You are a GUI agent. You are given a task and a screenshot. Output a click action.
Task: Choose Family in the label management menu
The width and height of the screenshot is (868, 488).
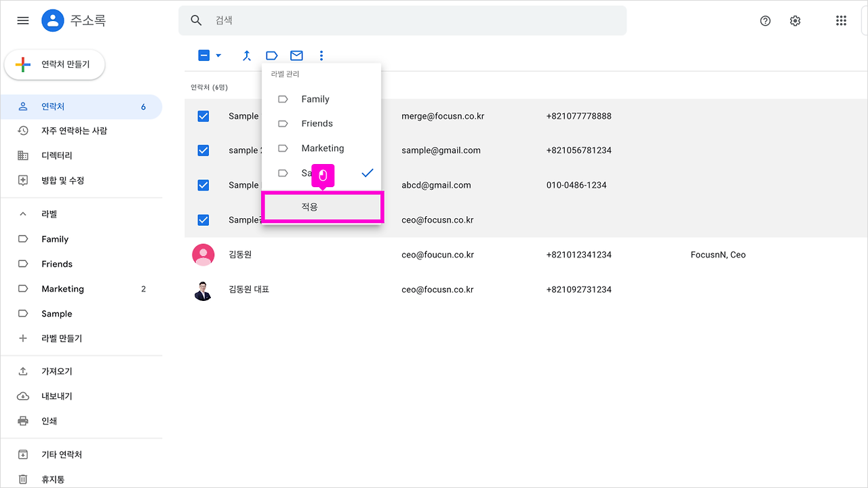(x=321, y=99)
